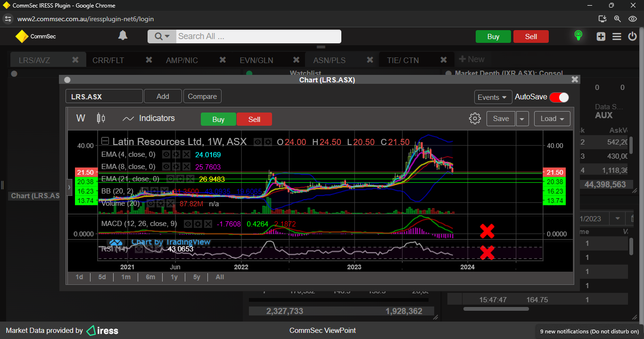Switch to the ASN/PLS tab
This screenshot has height=339, width=644.
[x=330, y=60]
